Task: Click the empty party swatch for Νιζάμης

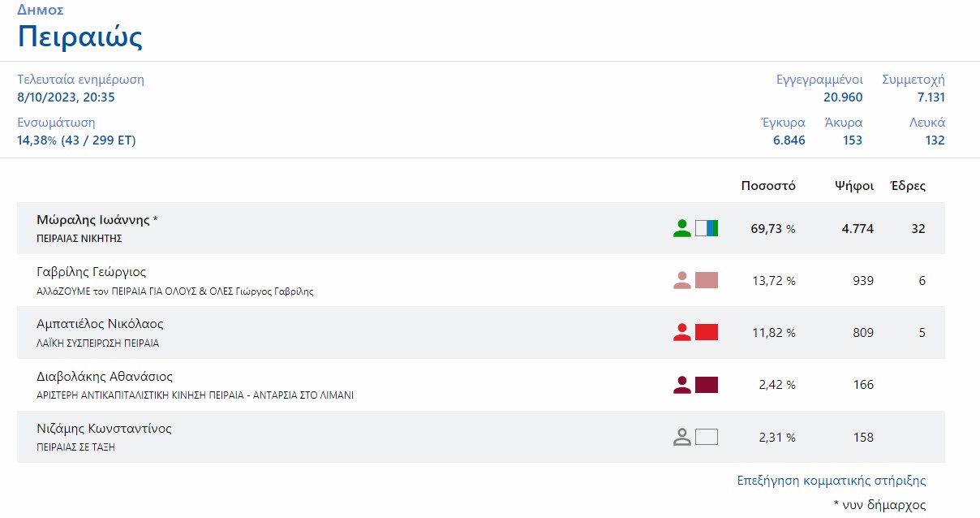Action: pyautogui.click(x=707, y=437)
